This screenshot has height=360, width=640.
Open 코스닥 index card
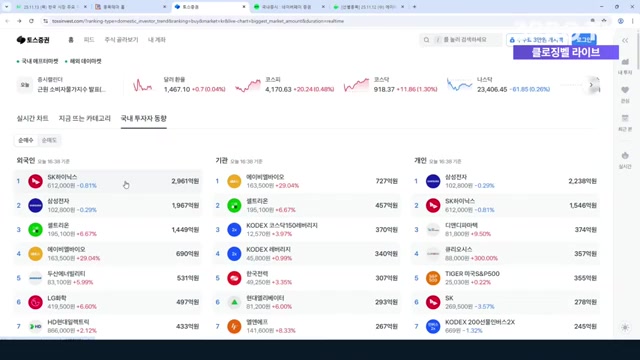pos(390,85)
